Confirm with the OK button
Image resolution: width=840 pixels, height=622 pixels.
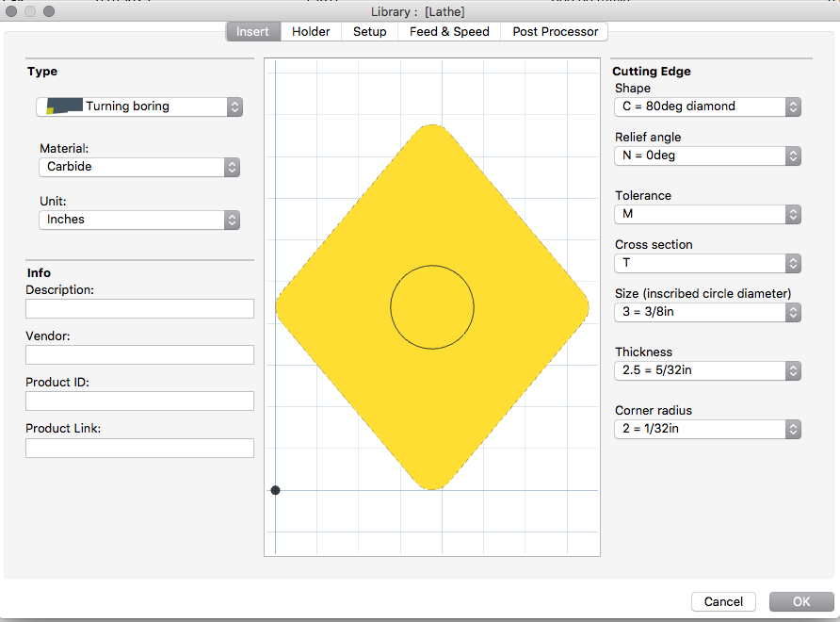[x=801, y=601]
